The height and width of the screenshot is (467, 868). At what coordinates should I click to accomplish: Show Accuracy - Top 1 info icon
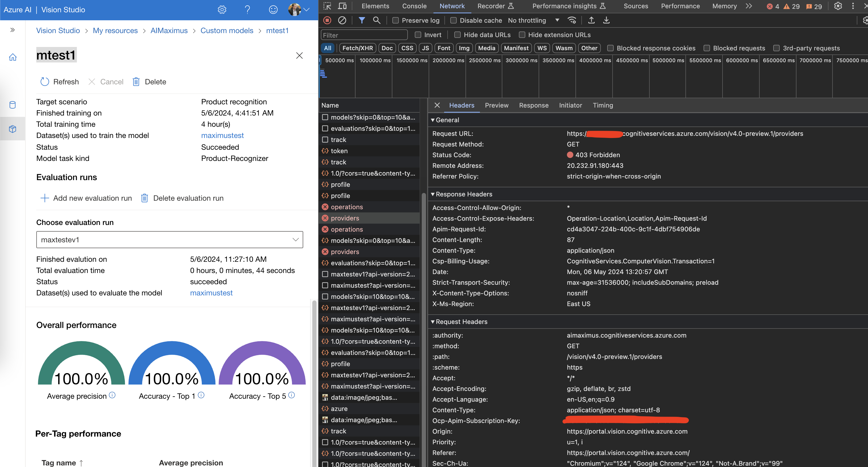click(x=201, y=395)
